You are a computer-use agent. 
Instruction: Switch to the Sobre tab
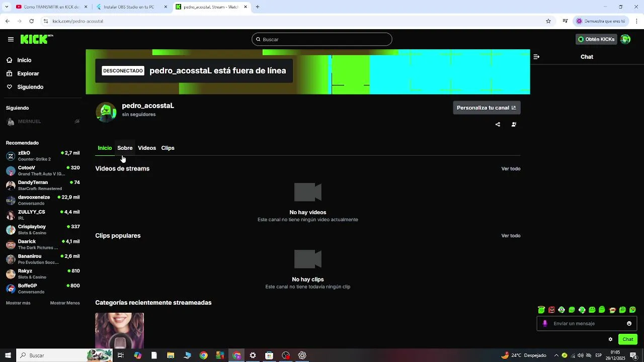click(125, 148)
